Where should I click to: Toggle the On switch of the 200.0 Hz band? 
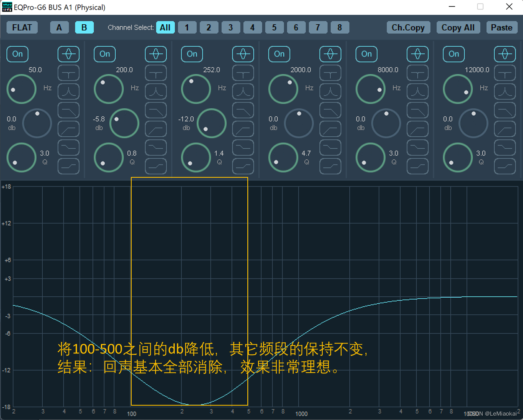(x=105, y=54)
